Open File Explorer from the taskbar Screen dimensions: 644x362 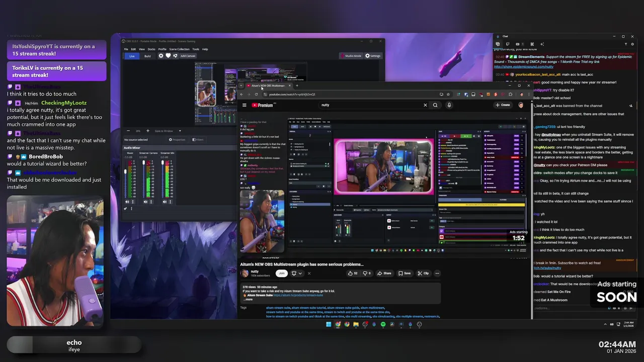coord(356,324)
